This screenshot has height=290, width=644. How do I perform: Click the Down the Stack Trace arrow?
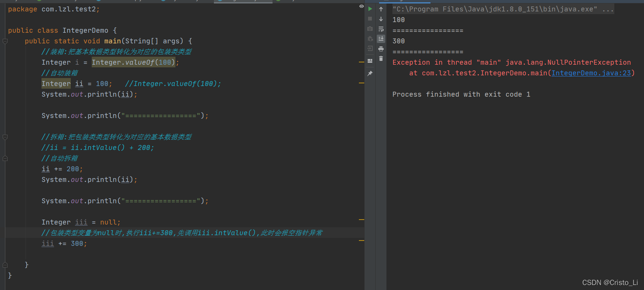coord(381,19)
